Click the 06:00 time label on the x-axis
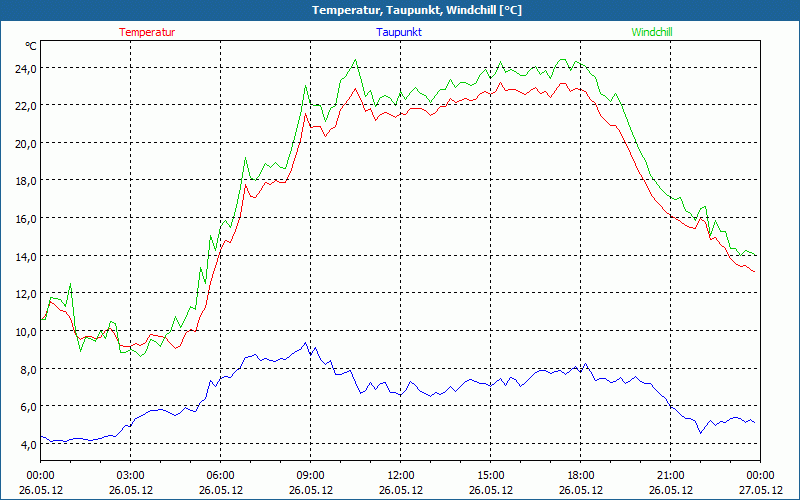Screen dimensions: 800x500 point(220,476)
